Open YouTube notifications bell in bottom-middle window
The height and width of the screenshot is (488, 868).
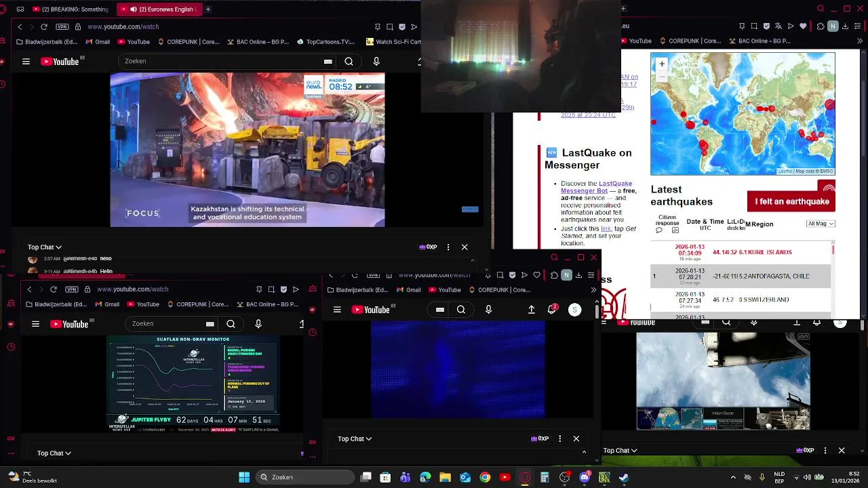552,309
